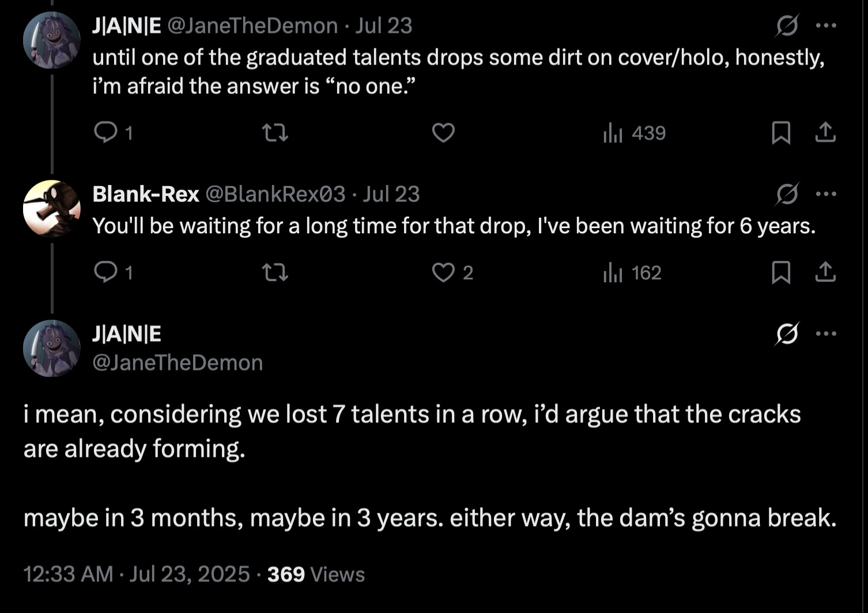View analytics showing 162 views

[x=632, y=272]
